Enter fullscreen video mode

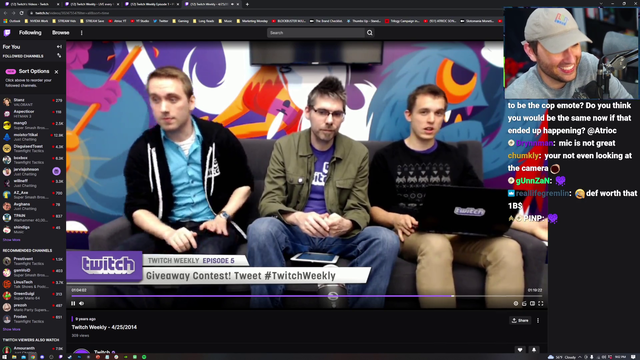click(541, 303)
